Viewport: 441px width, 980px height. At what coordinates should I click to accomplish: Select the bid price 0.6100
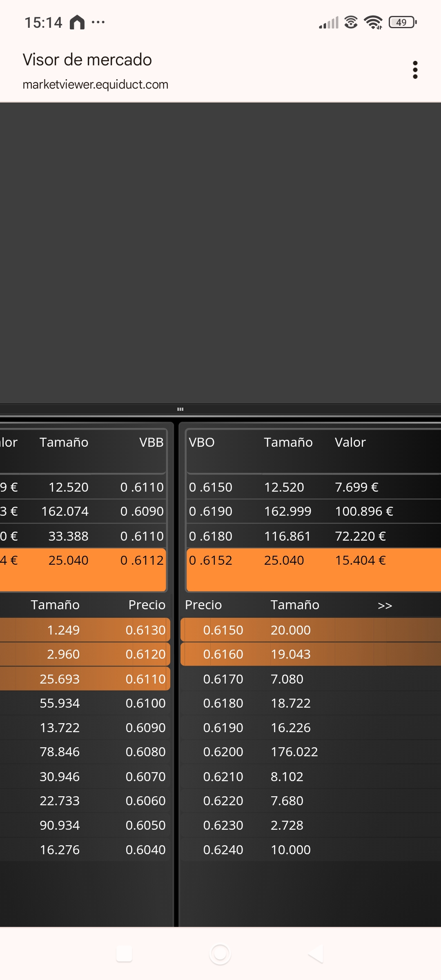(145, 703)
